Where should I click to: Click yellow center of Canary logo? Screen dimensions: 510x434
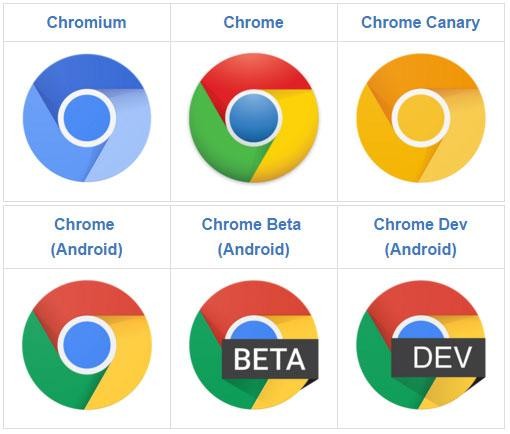click(x=421, y=118)
